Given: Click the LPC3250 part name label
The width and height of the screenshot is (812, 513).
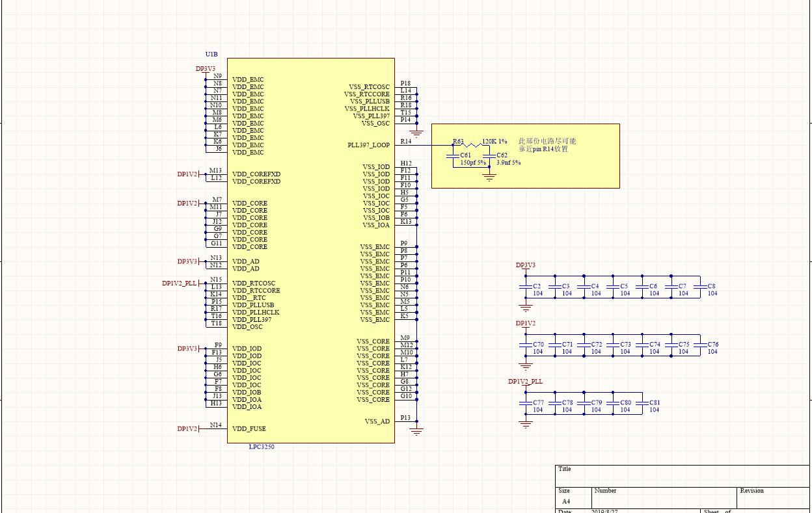Looking at the screenshot, I should [x=262, y=447].
